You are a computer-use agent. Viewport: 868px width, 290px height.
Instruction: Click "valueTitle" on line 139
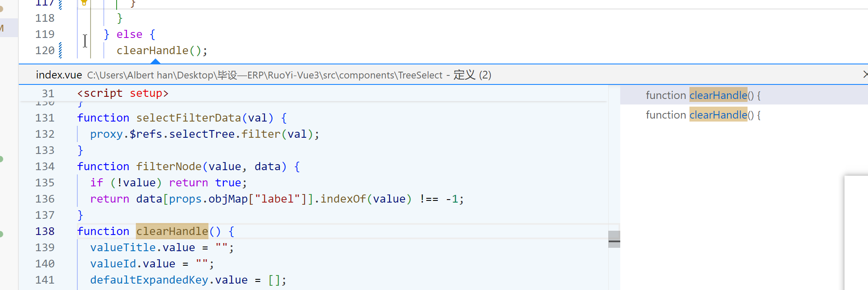pos(123,247)
